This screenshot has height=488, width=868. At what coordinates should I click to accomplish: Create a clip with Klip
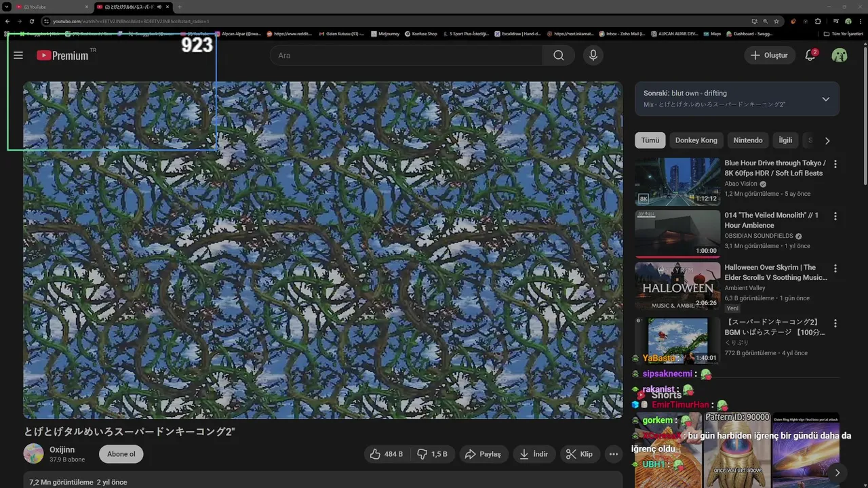[580, 454]
